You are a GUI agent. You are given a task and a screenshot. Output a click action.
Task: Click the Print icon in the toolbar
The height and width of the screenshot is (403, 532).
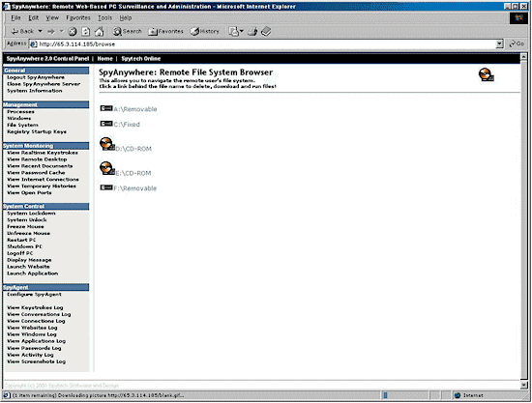252,32
